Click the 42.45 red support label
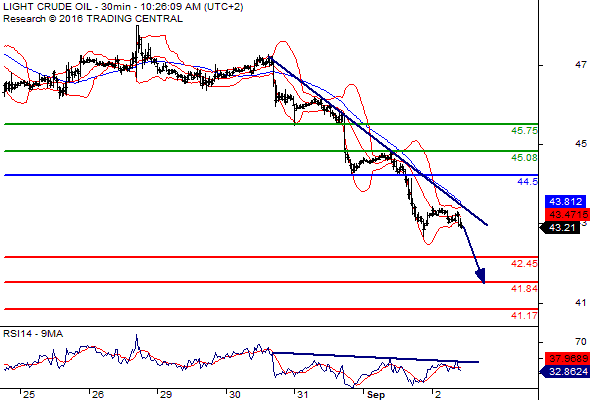This screenshot has height=400, width=590. (524, 263)
